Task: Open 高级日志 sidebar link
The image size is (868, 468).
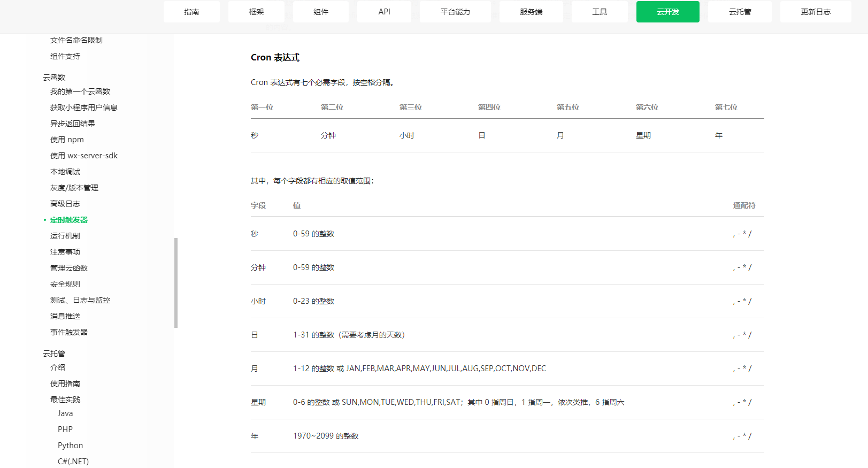Action: click(65, 204)
